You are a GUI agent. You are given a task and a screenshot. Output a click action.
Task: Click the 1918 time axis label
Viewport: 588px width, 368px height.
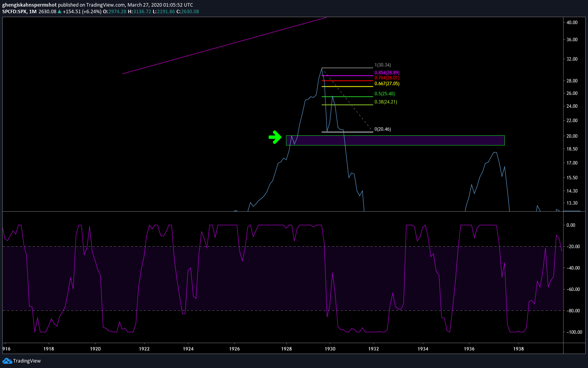(49, 349)
